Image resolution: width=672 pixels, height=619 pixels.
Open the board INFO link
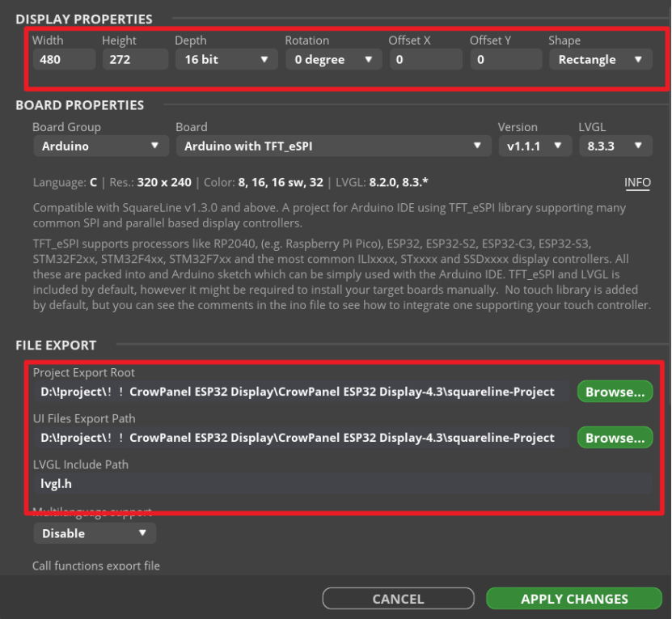pos(637,183)
